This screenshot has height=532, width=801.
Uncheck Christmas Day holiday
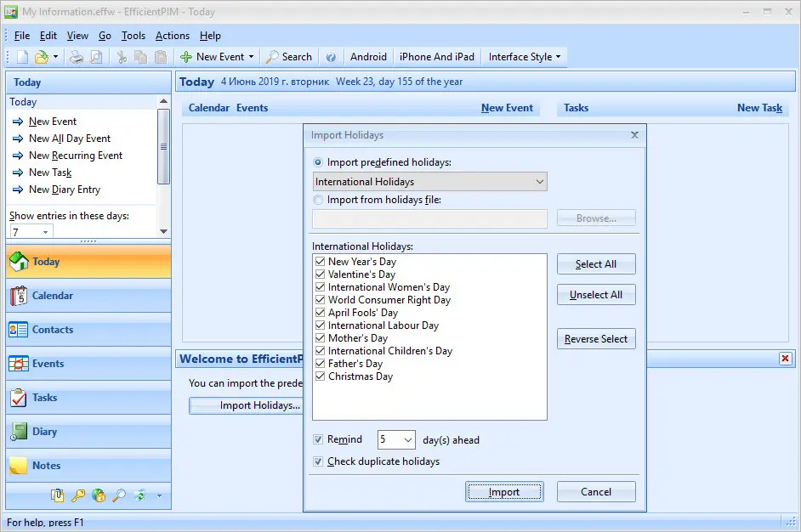pos(321,376)
